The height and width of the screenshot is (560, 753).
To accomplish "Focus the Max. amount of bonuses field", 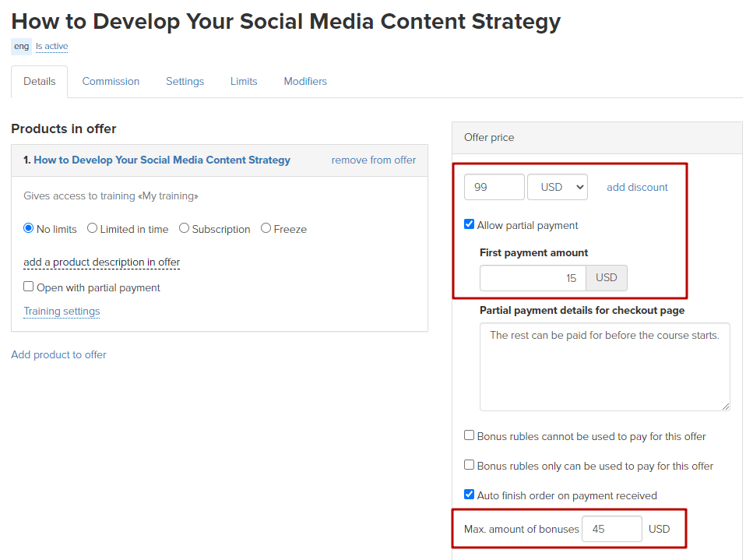I will [612, 529].
